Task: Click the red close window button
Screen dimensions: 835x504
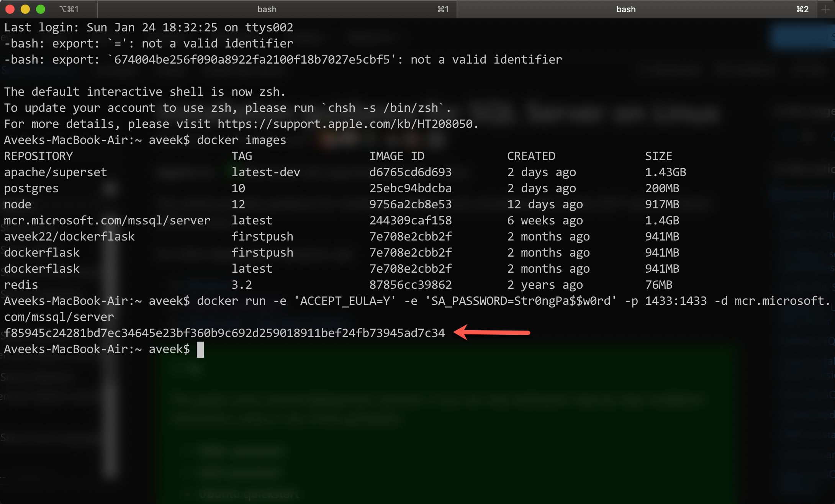Action: click(x=10, y=9)
